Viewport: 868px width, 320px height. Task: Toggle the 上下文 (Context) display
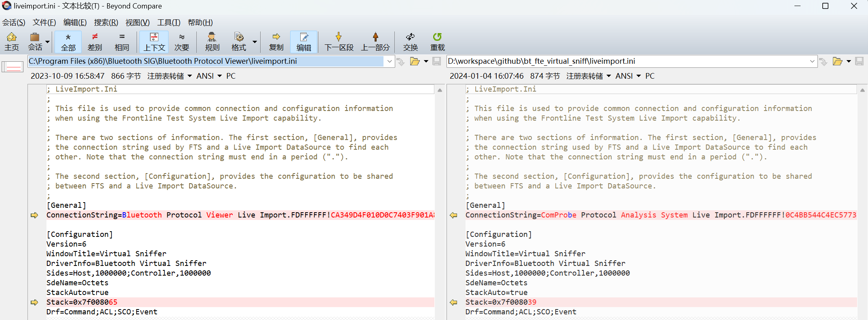[x=154, y=42]
